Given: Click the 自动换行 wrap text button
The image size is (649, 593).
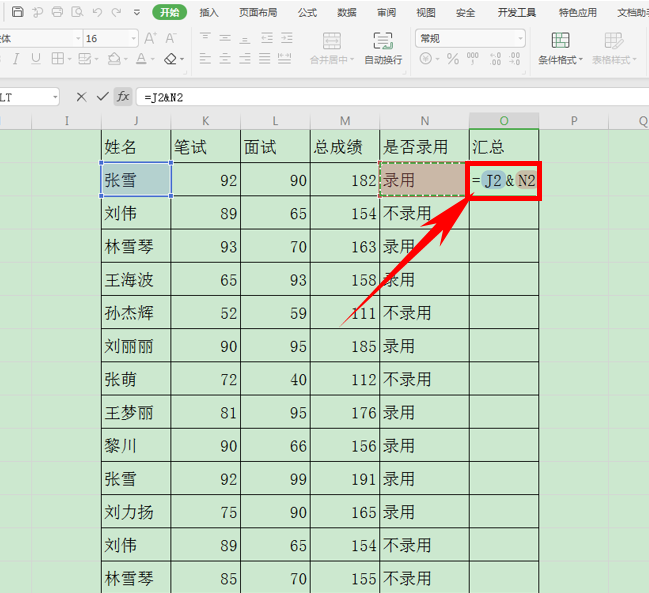Looking at the screenshot, I should (x=383, y=48).
